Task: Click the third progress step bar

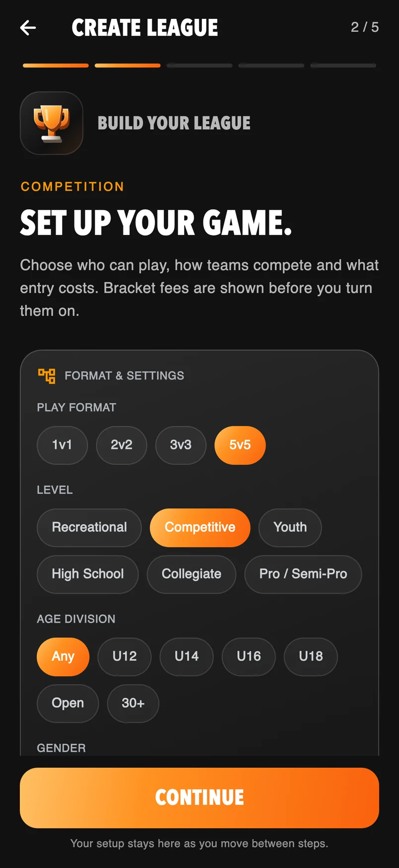Action: click(x=199, y=66)
